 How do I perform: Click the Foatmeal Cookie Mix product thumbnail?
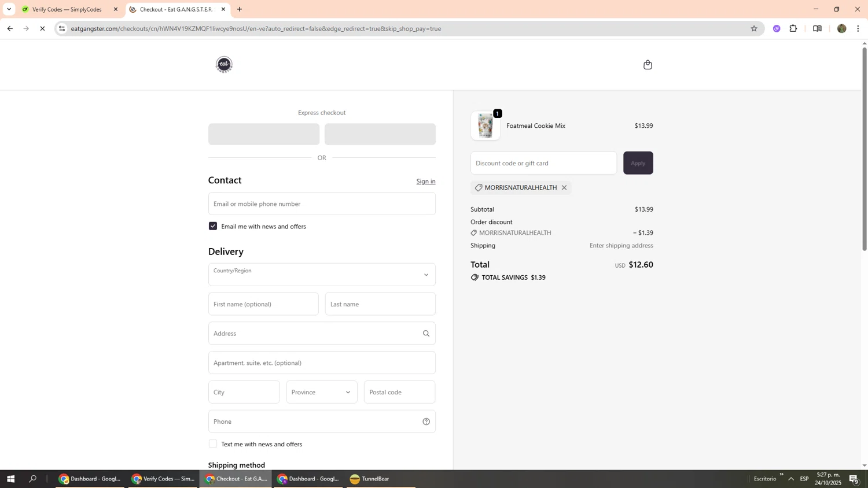pyautogui.click(x=486, y=125)
